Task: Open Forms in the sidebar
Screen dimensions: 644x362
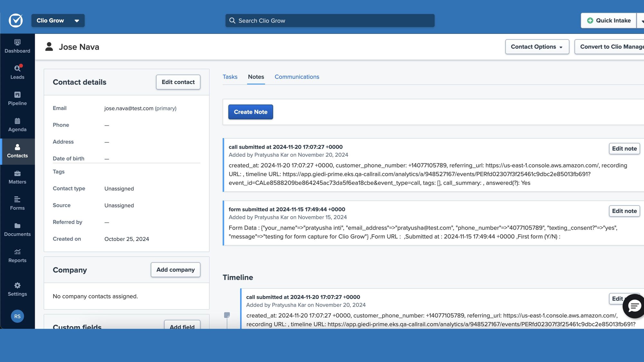Action: pyautogui.click(x=17, y=203)
